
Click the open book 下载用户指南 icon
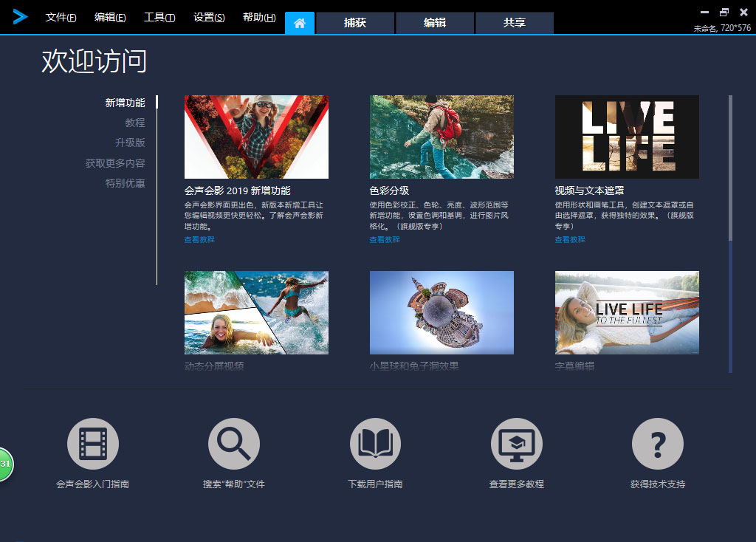point(375,444)
